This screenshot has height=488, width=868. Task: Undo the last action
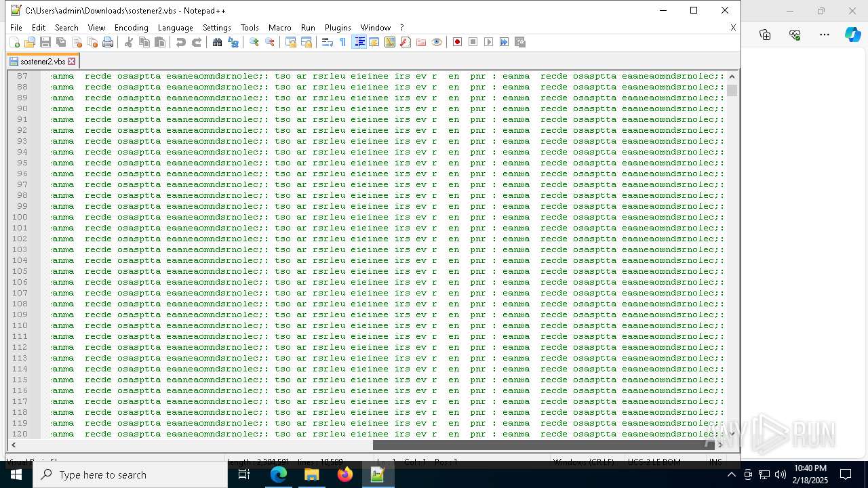click(x=181, y=42)
